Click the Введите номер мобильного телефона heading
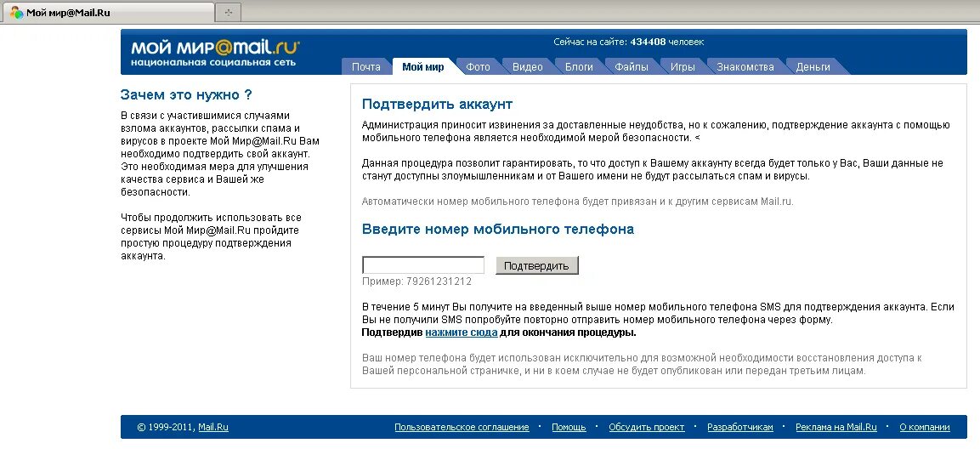980x449 pixels. (498, 229)
